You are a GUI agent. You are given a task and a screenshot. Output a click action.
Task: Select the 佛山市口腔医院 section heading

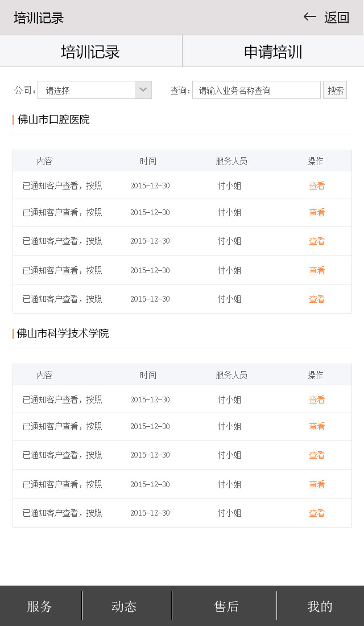tap(53, 120)
